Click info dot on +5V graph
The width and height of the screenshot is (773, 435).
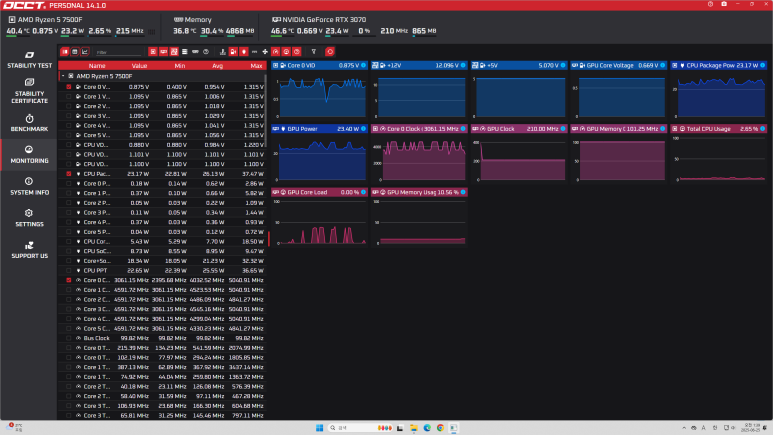(x=563, y=65)
